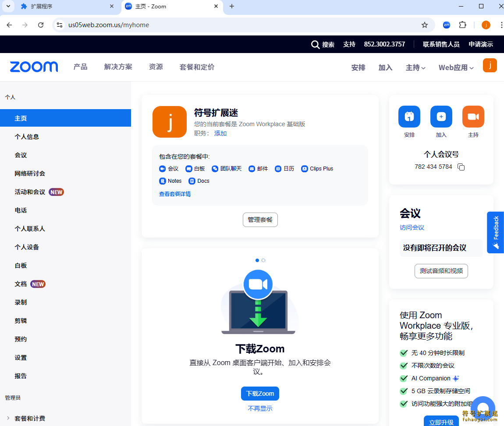Click the search magnifier icon in top bar
Image resolution: width=504 pixels, height=426 pixels.
315,44
